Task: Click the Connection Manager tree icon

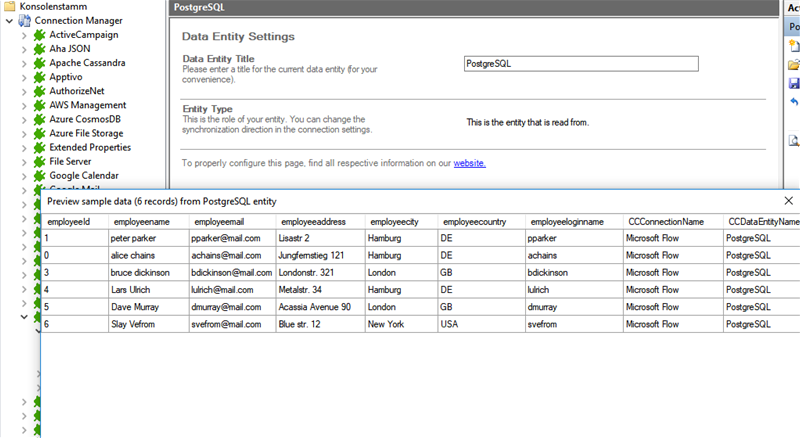Action: [25, 20]
